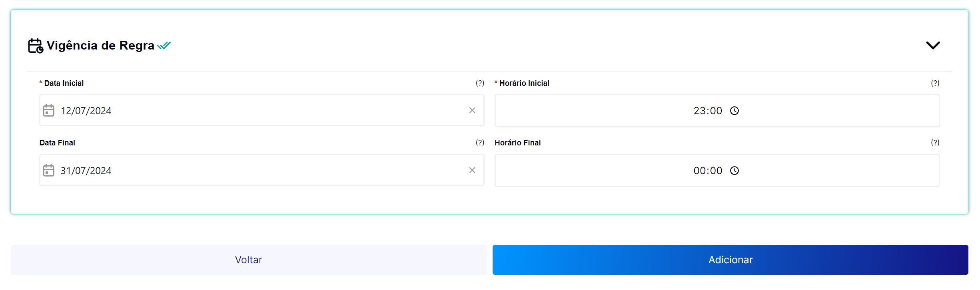The image size is (980, 290).
Task: Clear the Data Inicial date value
Action: click(472, 110)
